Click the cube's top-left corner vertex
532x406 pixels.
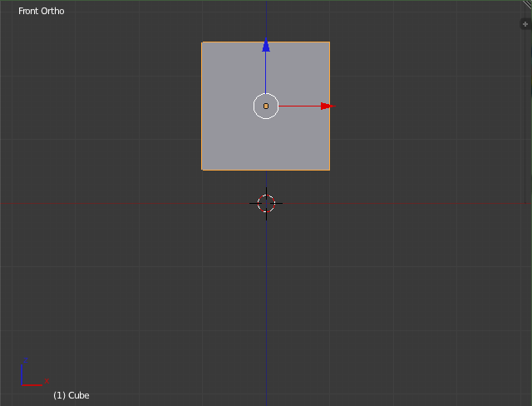(202, 42)
